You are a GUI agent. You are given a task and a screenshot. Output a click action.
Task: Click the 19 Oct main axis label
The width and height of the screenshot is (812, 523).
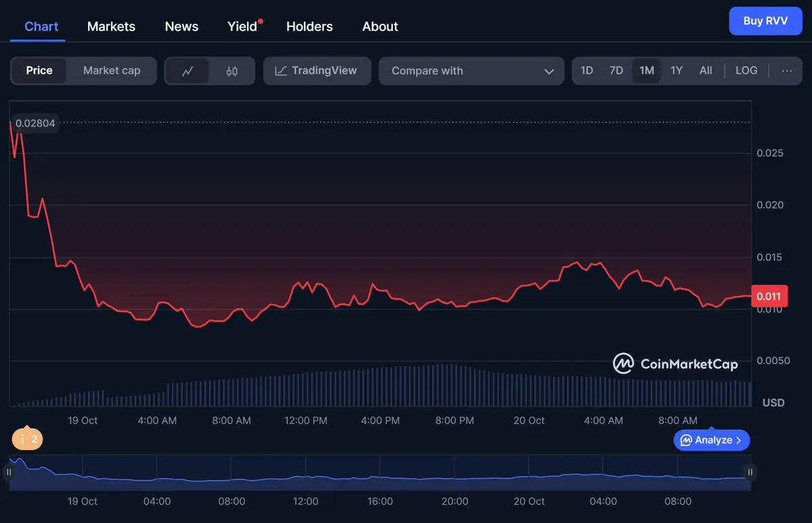(83, 421)
